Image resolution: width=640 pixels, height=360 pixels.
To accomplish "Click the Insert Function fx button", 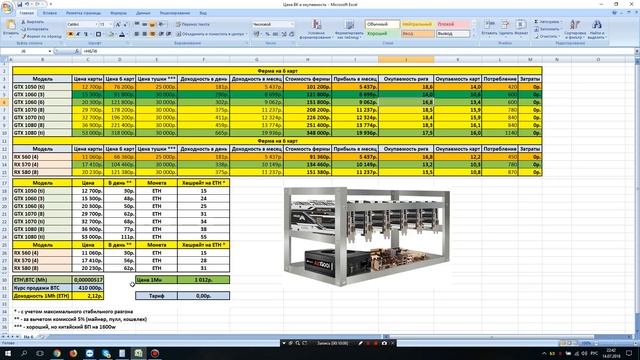I will click(77, 51).
